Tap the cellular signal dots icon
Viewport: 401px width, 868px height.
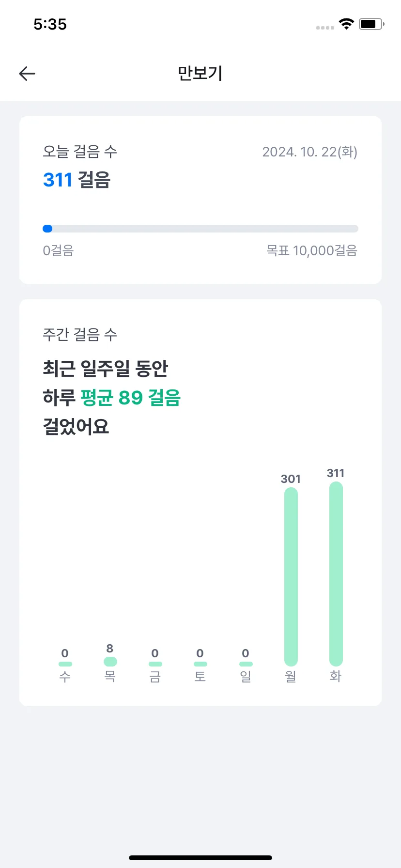325,28
